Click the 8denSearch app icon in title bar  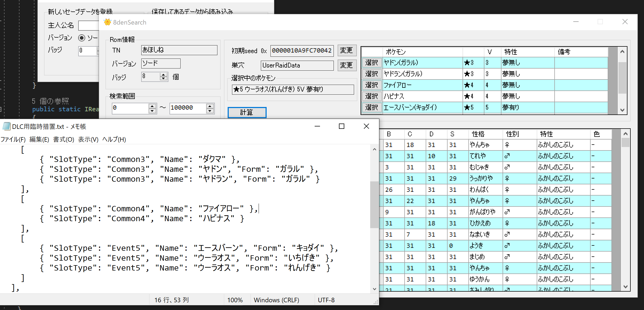[x=107, y=22]
